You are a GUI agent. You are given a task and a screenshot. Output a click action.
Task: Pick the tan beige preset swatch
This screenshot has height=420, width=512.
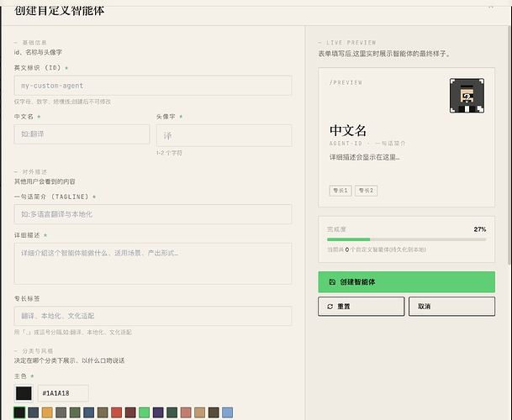(200, 412)
